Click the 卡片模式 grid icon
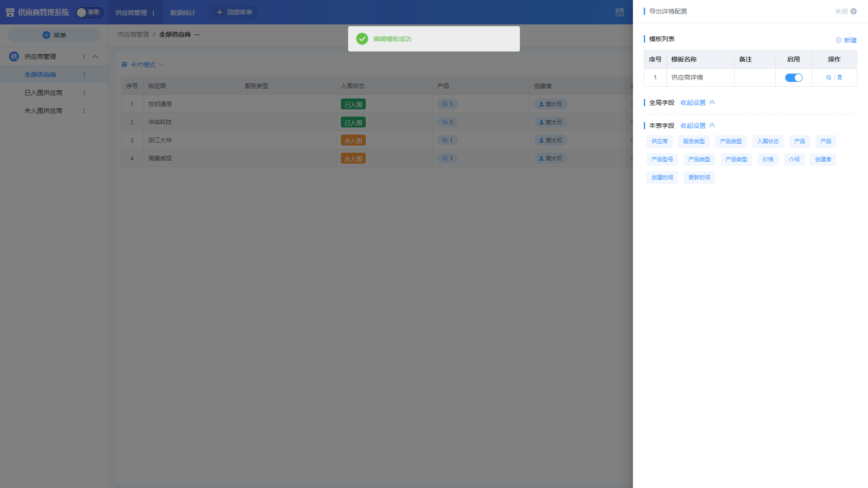 124,65
